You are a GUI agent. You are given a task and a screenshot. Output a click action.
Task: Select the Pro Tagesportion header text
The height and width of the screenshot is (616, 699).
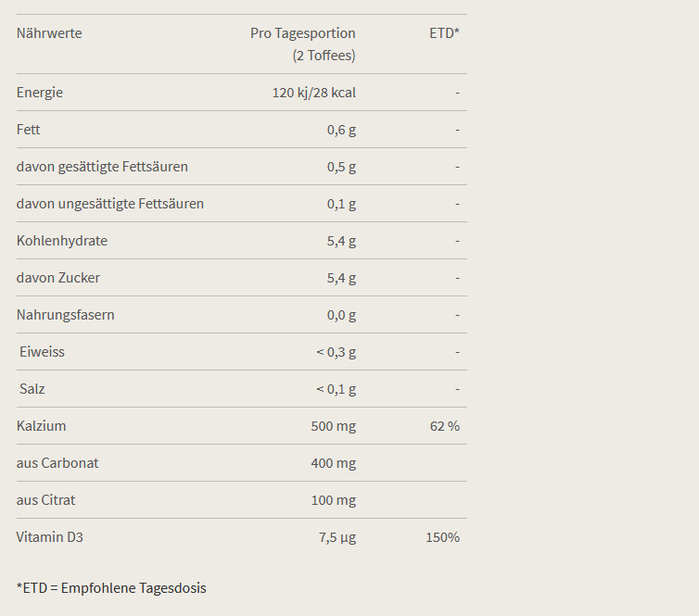[x=303, y=33]
